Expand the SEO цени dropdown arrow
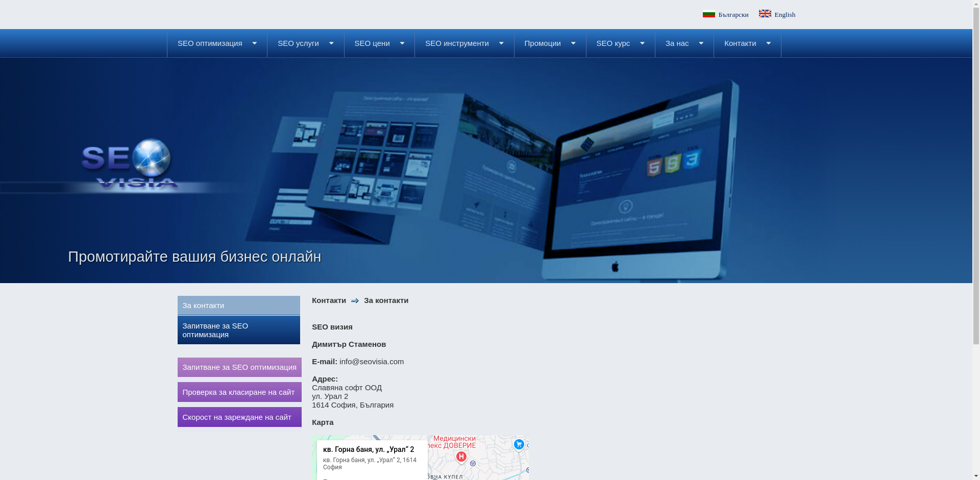 point(402,43)
